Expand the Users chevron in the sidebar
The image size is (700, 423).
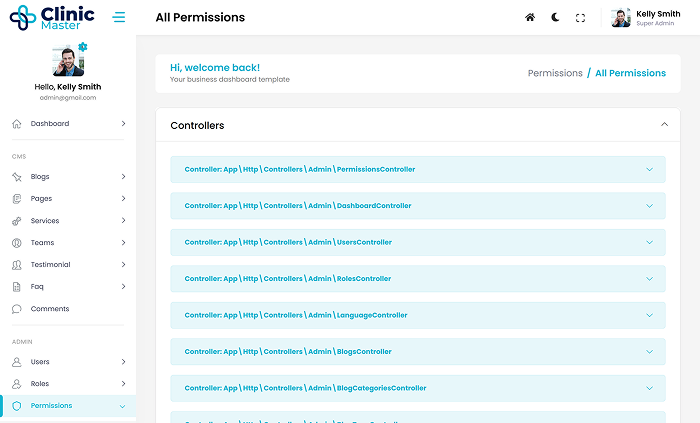pos(123,362)
